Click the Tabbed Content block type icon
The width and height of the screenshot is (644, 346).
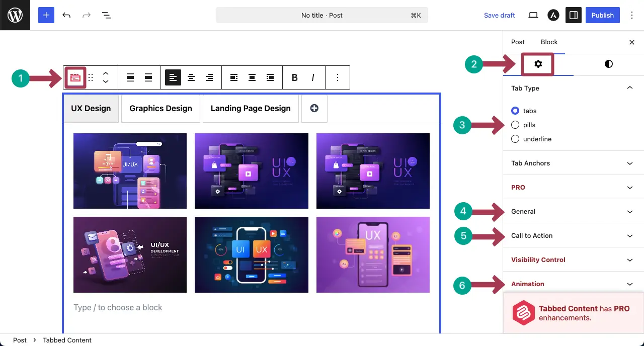click(75, 78)
